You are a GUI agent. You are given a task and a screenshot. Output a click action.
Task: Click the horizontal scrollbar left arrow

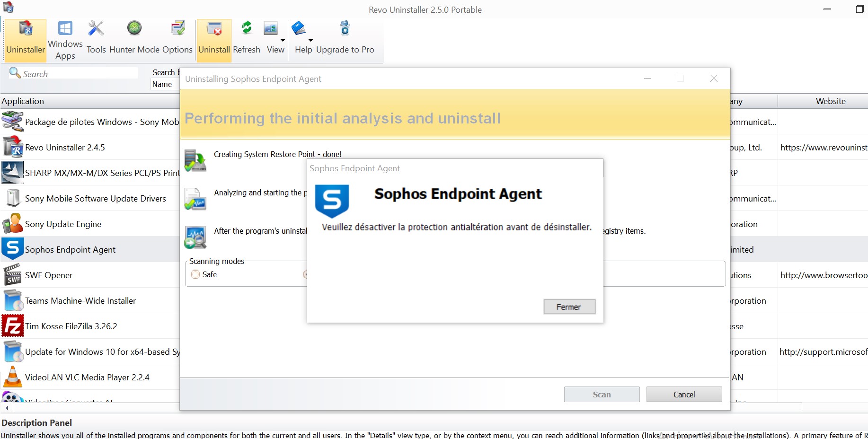[7, 408]
